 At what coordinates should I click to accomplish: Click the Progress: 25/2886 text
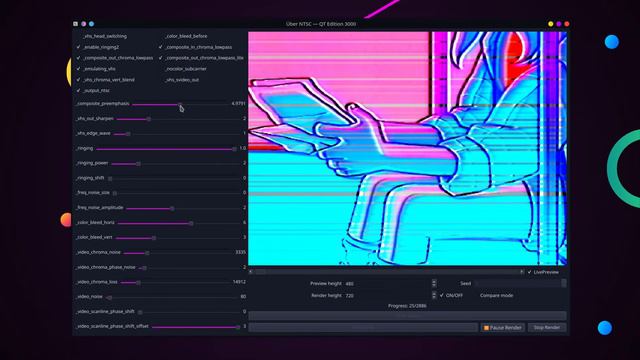coord(407,306)
